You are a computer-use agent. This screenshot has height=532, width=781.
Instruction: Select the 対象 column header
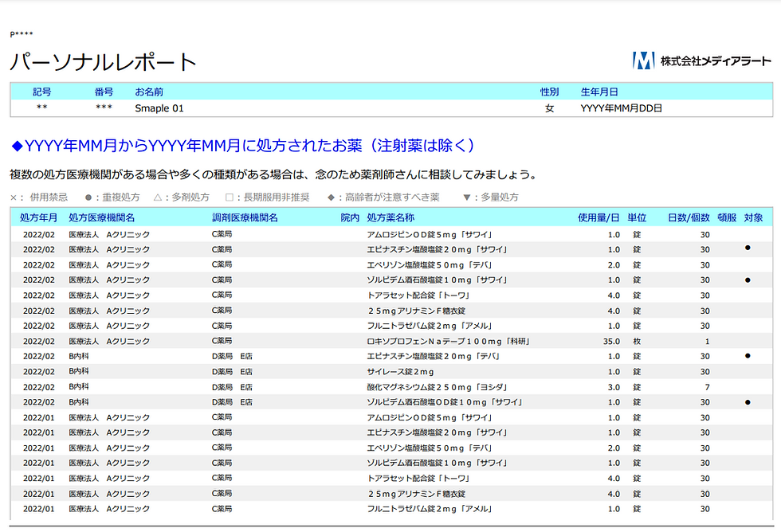click(x=753, y=217)
